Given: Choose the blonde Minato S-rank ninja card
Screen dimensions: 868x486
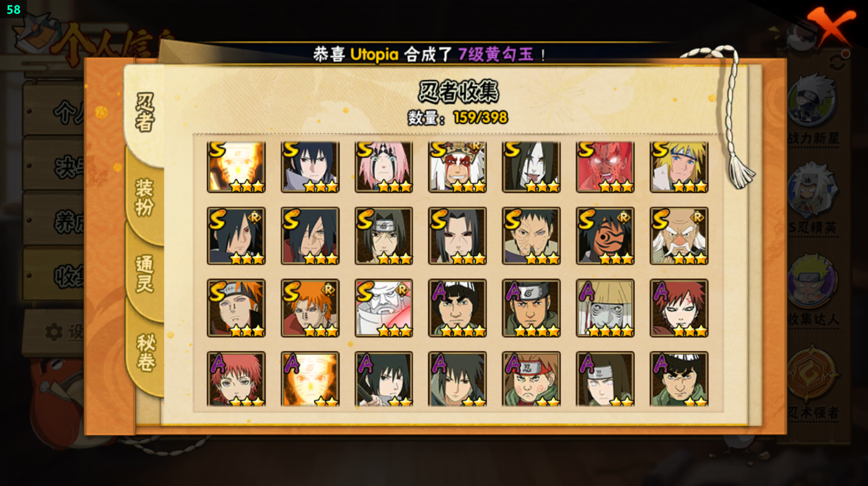Looking at the screenshot, I should click(x=679, y=166).
